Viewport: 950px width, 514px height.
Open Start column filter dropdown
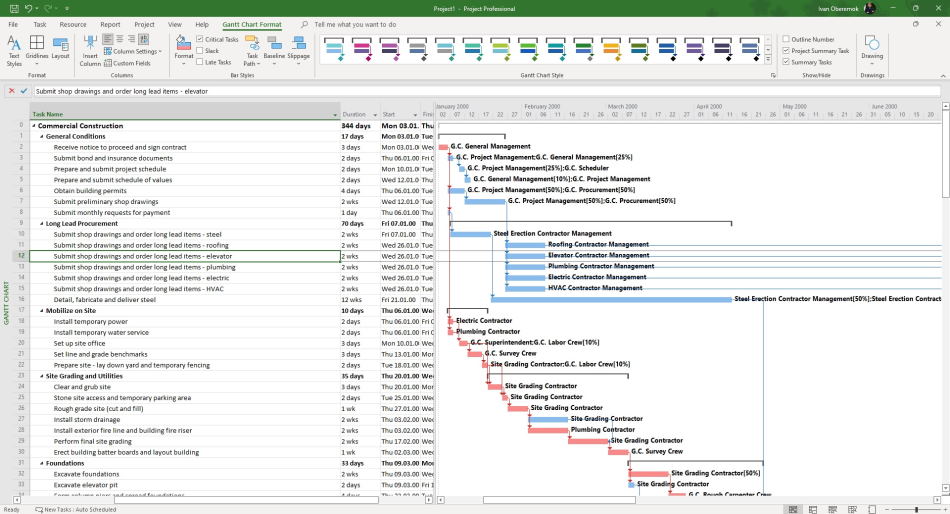click(x=416, y=115)
